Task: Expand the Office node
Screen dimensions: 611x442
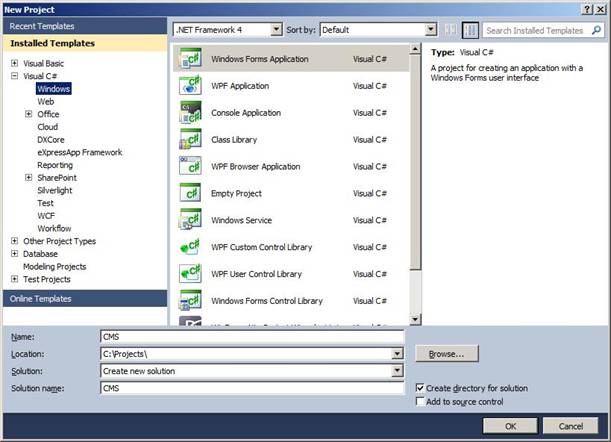Action: tap(28, 114)
